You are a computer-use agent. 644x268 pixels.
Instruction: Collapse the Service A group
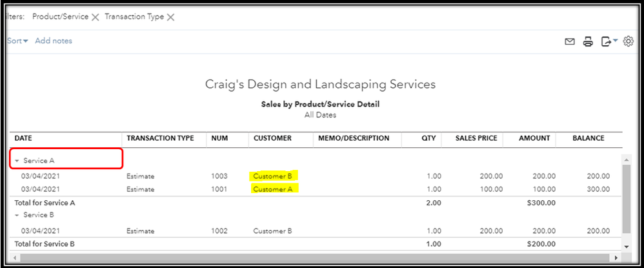tap(17, 161)
